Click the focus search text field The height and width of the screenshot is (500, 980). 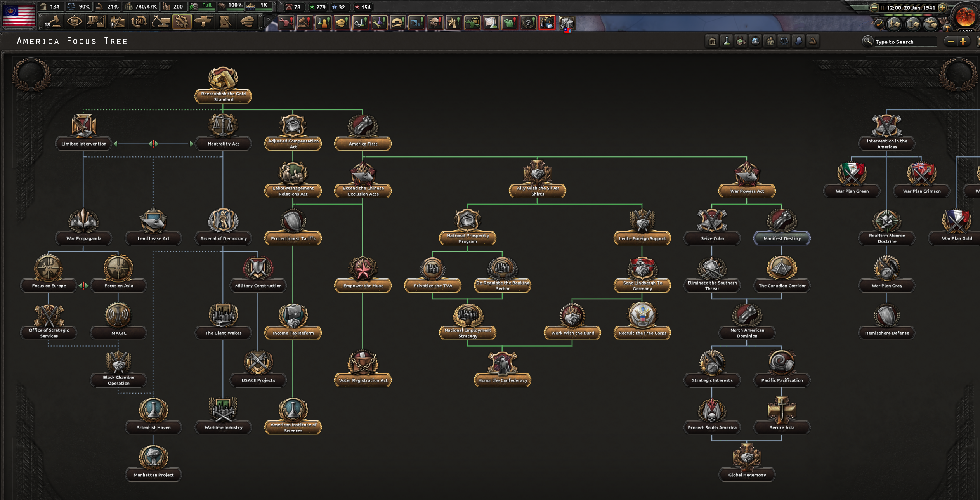click(x=905, y=42)
